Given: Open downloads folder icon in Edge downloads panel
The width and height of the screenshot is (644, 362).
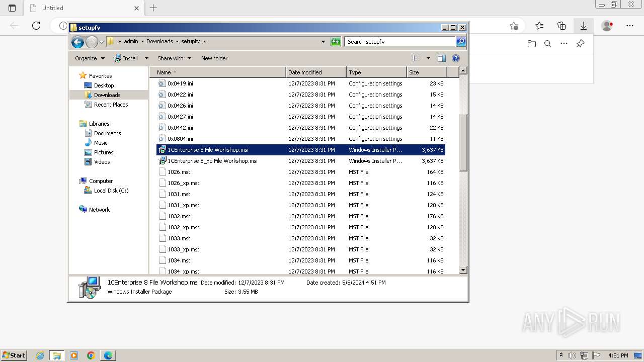Looking at the screenshot, I should click(532, 44).
